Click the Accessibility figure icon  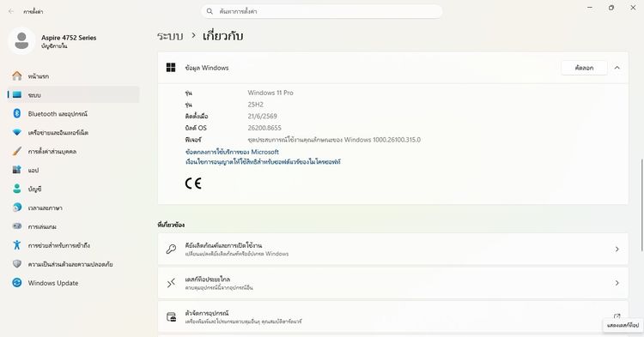coord(17,245)
